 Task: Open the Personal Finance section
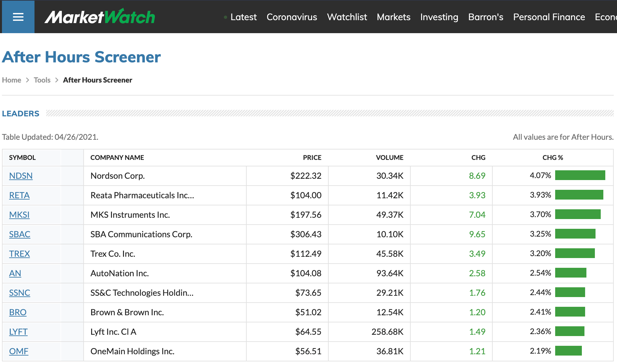pos(549,17)
